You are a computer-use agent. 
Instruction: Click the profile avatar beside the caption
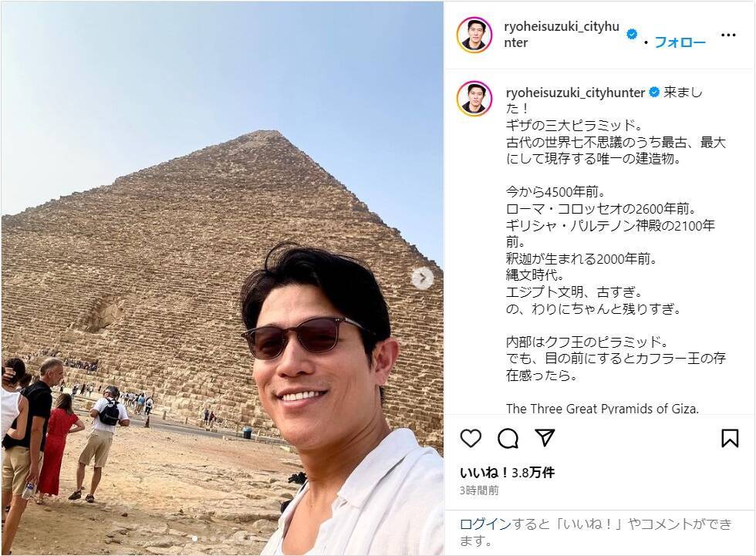pyautogui.click(x=474, y=99)
